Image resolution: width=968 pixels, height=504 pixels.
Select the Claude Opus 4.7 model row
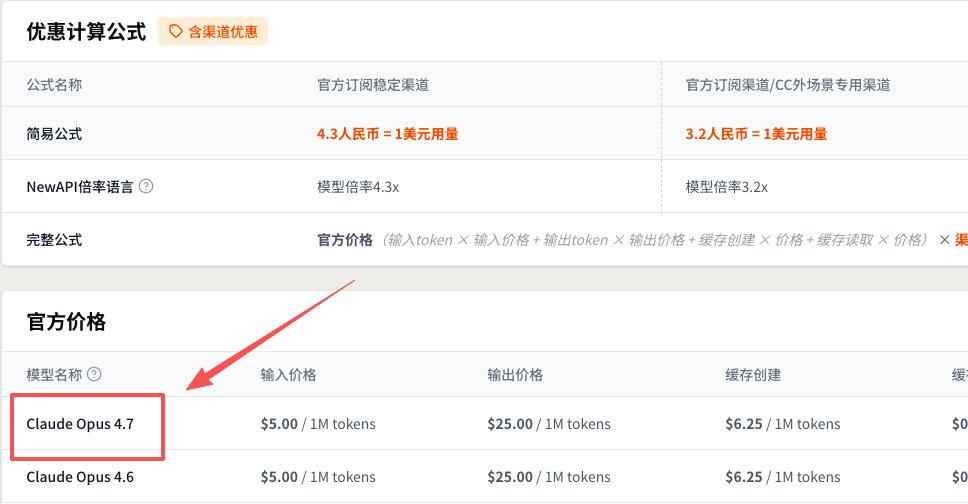(x=485, y=424)
